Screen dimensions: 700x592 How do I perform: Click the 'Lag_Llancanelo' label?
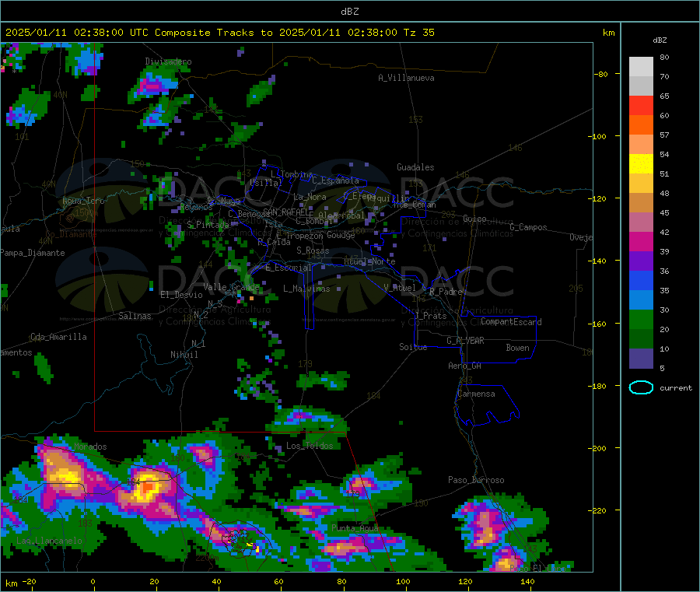[x=49, y=541]
